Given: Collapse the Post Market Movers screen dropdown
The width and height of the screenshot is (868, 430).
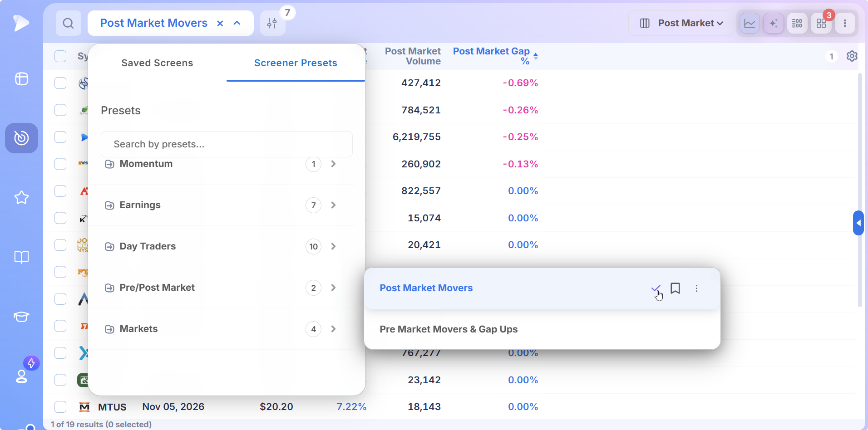Looking at the screenshot, I should click(237, 23).
